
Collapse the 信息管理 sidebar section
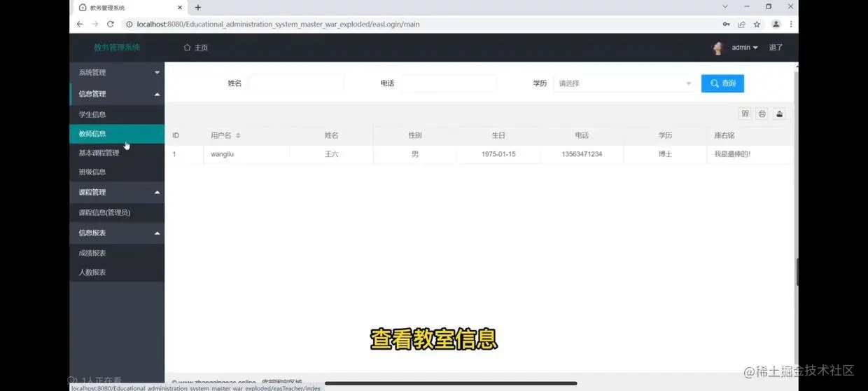(117, 94)
